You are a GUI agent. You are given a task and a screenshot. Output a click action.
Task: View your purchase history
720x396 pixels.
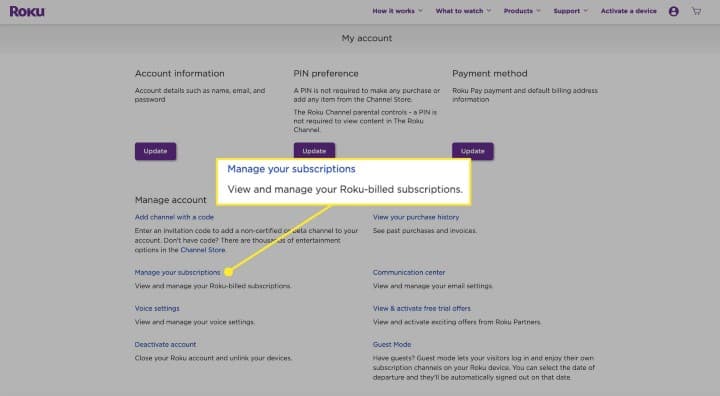pyautogui.click(x=416, y=217)
